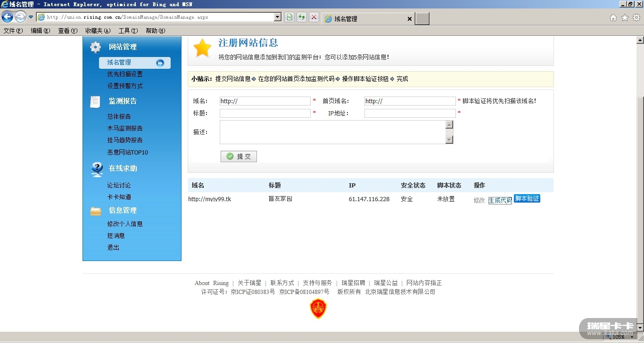Click the 信息管理 folder icon
This screenshot has width=644, height=343.
[96, 211]
